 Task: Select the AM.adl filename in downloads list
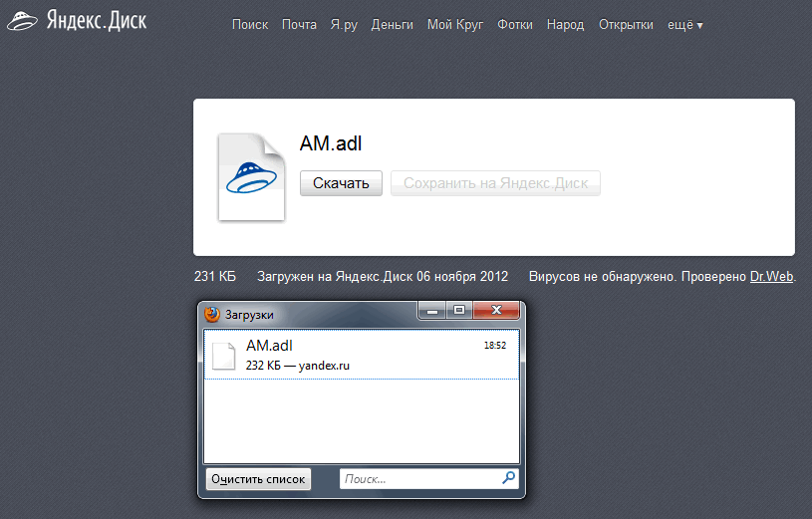tap(269, 346)
